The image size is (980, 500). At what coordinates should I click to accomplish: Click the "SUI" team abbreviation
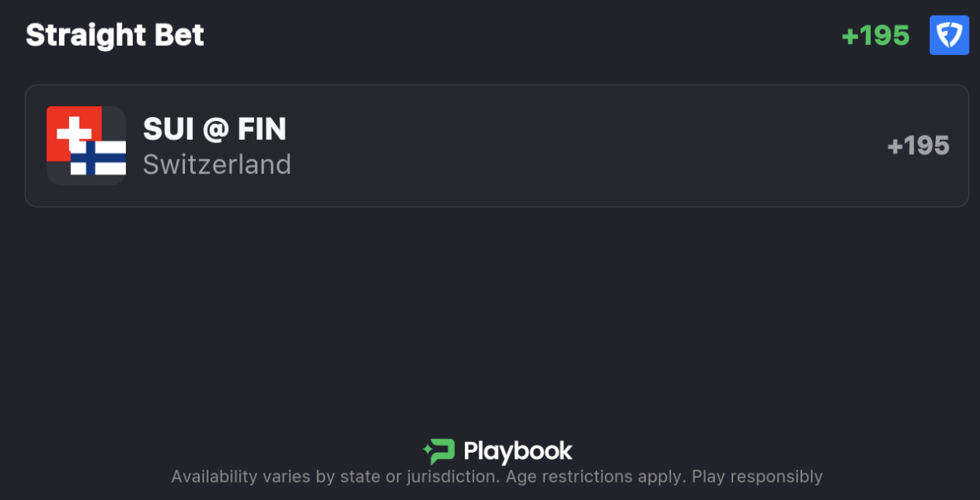pyautogui.click(x=169, y=129)
